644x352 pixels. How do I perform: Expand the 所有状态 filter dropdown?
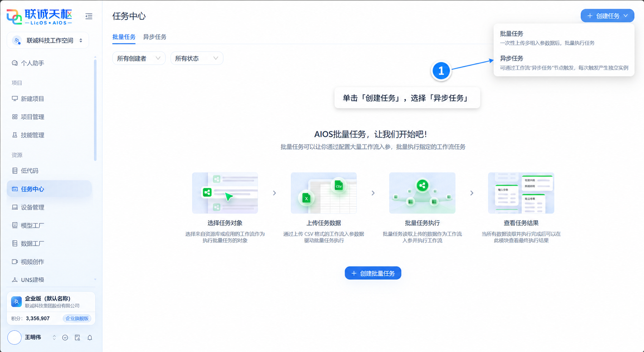197,58
